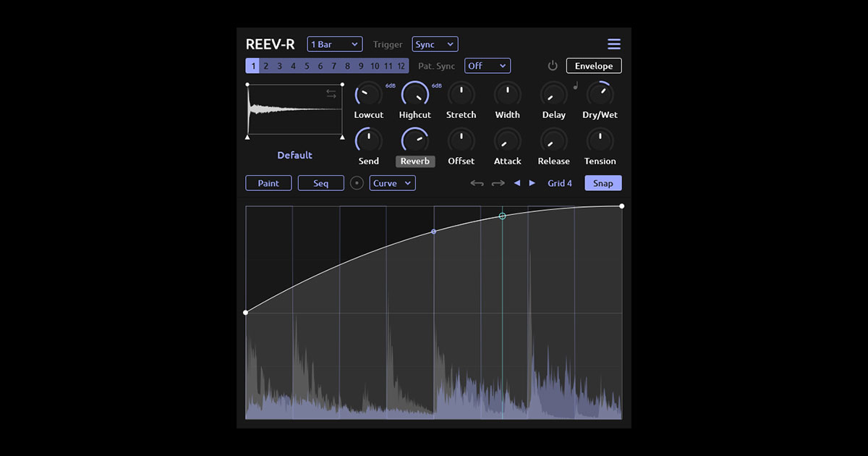Click the impulse response waveform display
Image resolution: width=868 pixels, height=456 pixels.
point(295,110)
